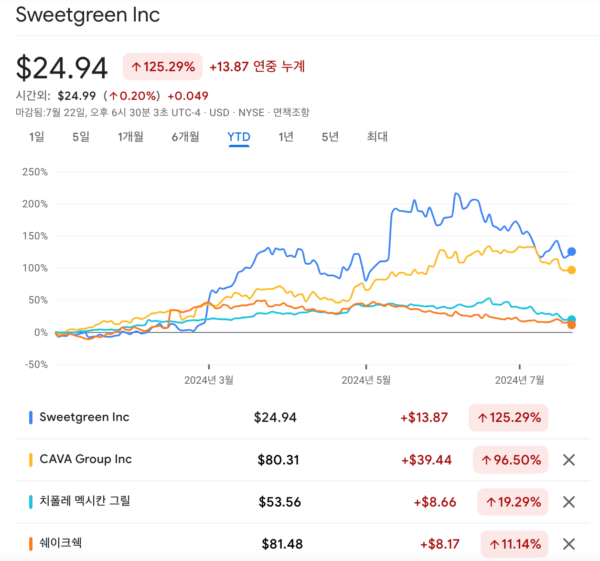Switch to the 5일 range tab
Image resolution: width=600 pixels, height=561 pixels.
pyautogui.click(x=81, y=137)
